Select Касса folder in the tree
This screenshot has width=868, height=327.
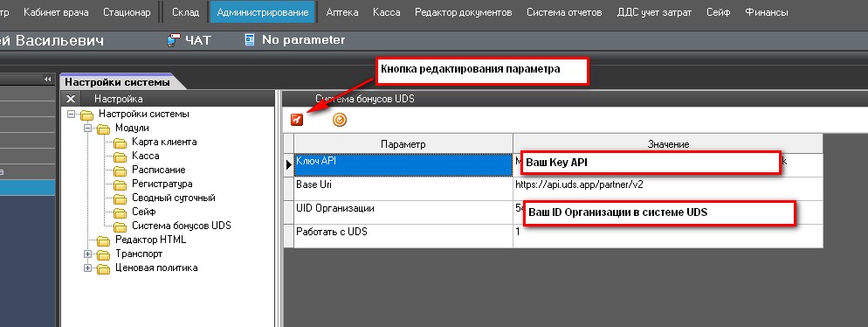coord(146,156)
